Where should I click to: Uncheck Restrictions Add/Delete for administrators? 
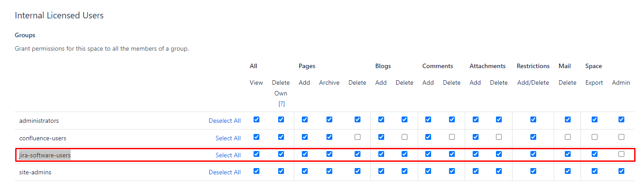(533, 120)
